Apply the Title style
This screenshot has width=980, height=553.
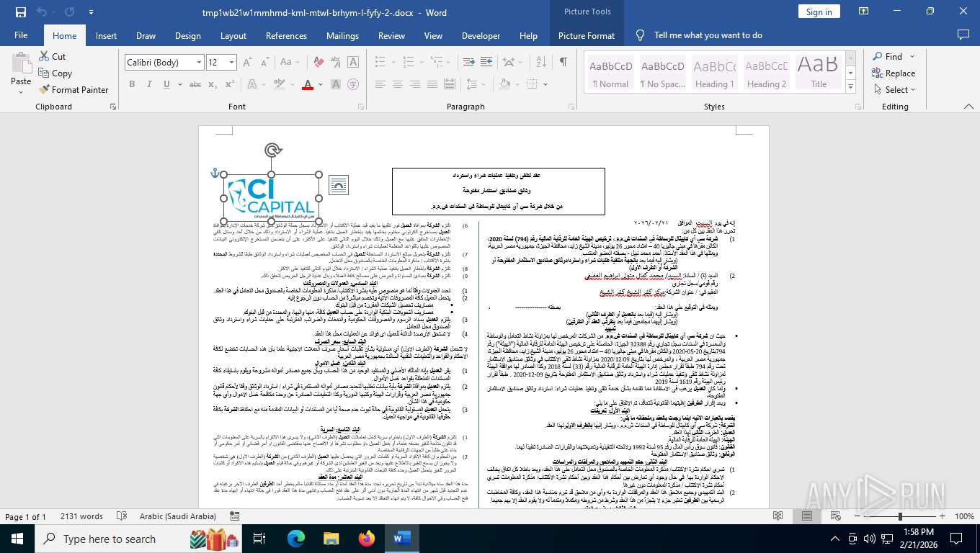point(819,73)
